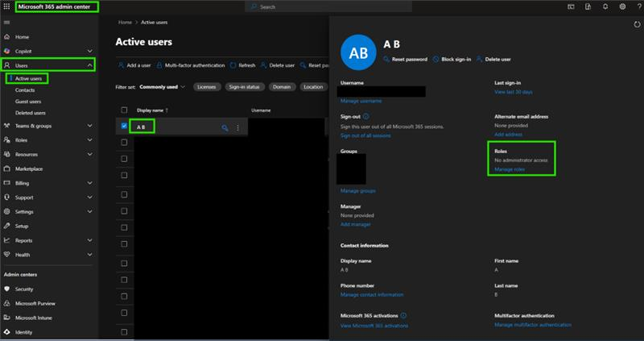Click key icon in A B row
The height and width of the screenshot is (341, 644).
[x=225, y=128]
